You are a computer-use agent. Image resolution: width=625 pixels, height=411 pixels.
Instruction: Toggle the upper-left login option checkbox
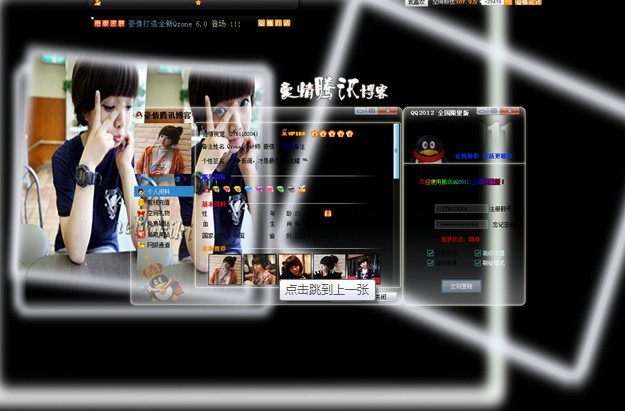tap(430, 253)
